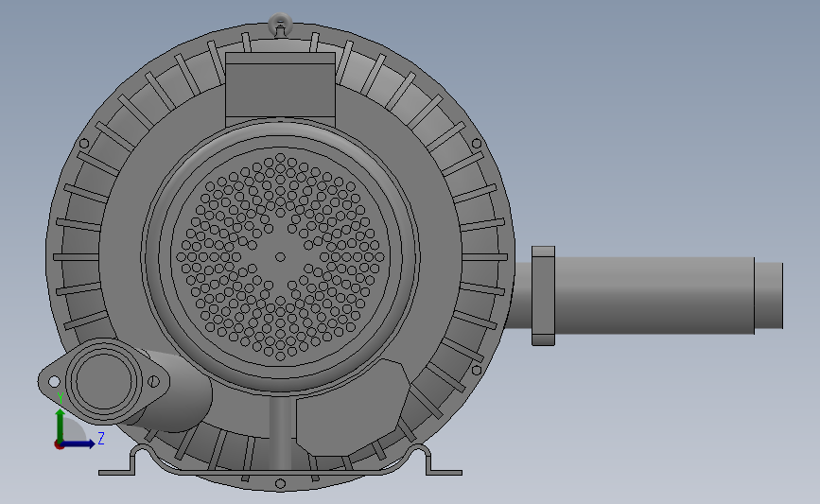Pick the lifting eye bolt atop the housing
This screenshot has height=504, width=820.
point(280,25)
